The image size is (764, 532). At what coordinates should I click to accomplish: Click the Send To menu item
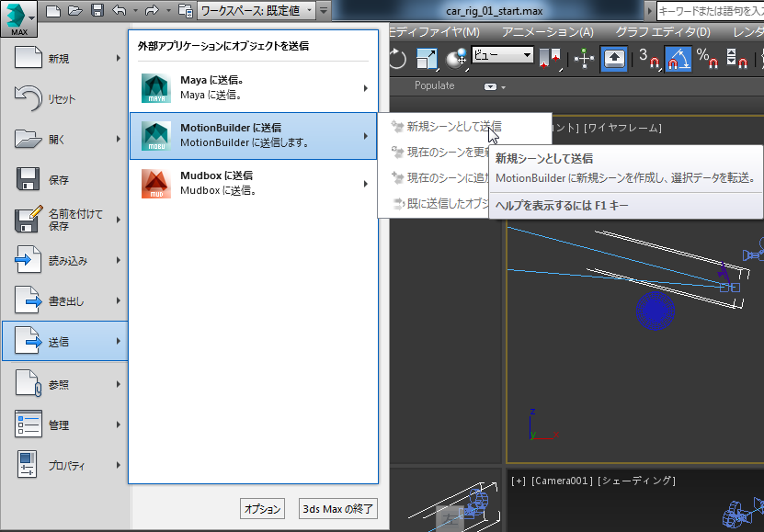64,341
